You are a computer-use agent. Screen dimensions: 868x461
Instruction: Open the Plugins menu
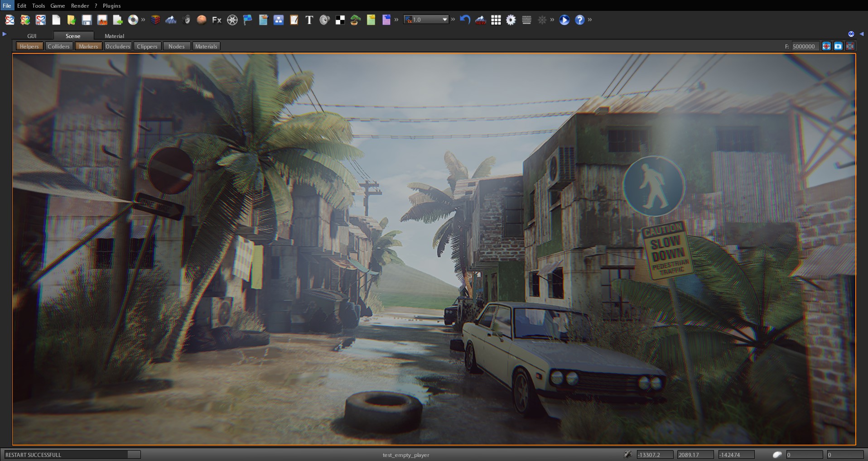pos(111,6)
